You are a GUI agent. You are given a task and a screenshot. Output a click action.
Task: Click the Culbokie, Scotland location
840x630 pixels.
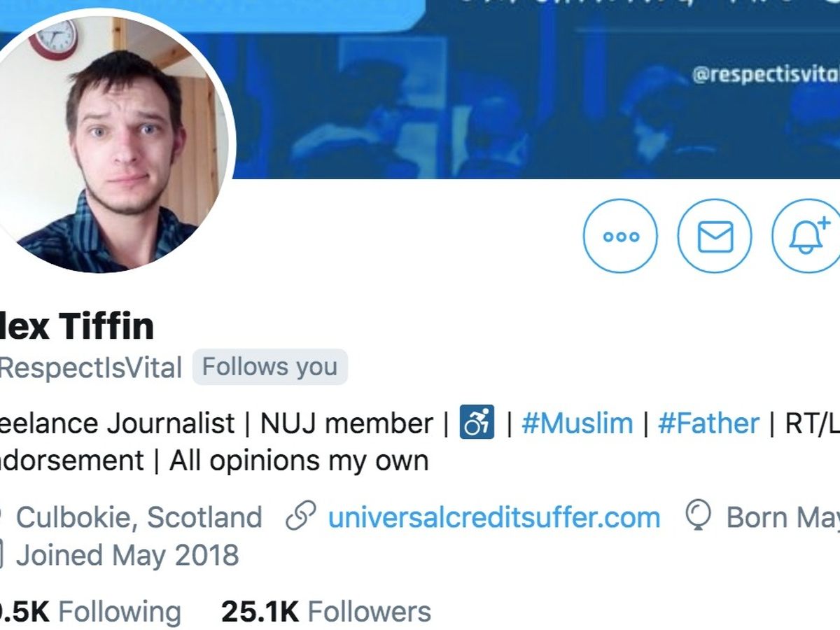pos(139,518)
